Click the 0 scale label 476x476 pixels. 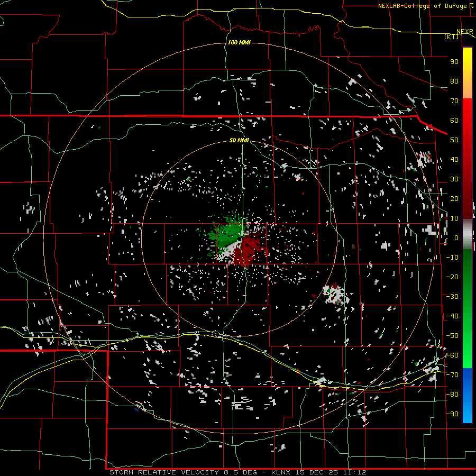tap(456, 238)
